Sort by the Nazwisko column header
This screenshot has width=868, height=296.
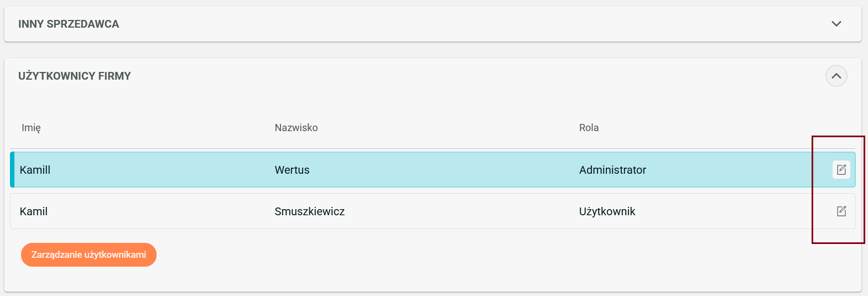296,128
